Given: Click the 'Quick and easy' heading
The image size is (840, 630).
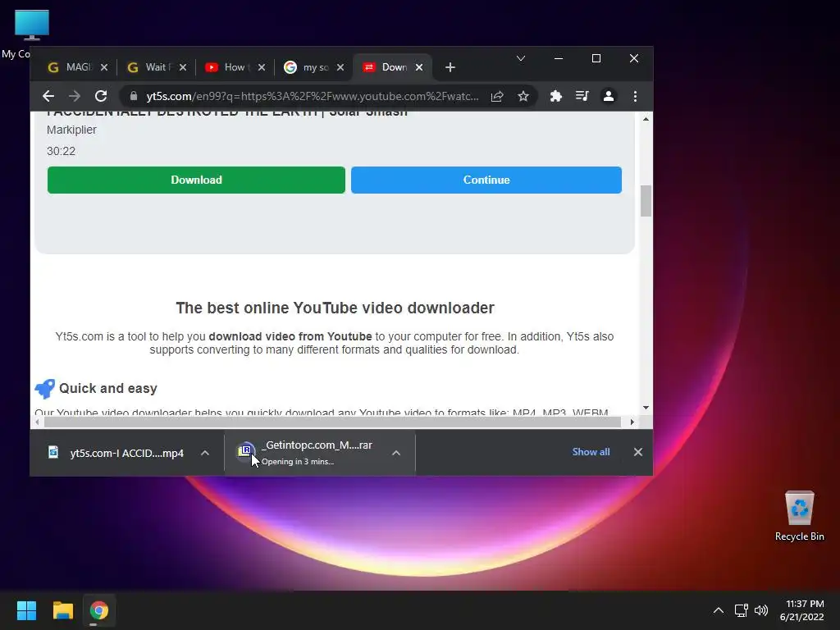Looking at the screenshot, I should pos(108,388).
